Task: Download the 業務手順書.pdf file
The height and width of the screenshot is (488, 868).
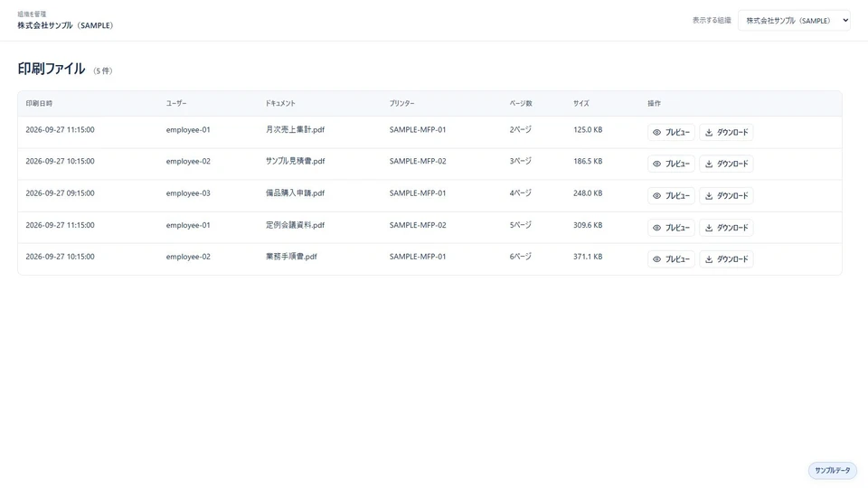Action: point(726,259)
